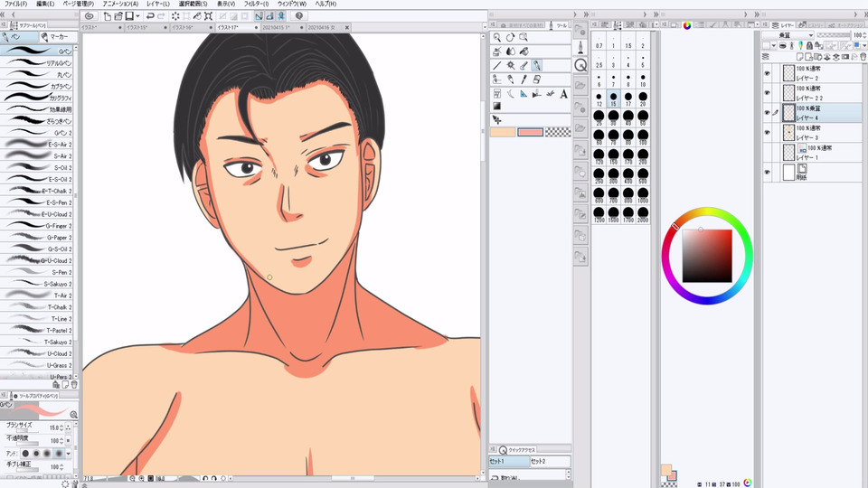The height and width of the screenshot is (488, 868).
Task: Open save options dropdown arrow
Action: pyautogui.click(x=137, y=16)
